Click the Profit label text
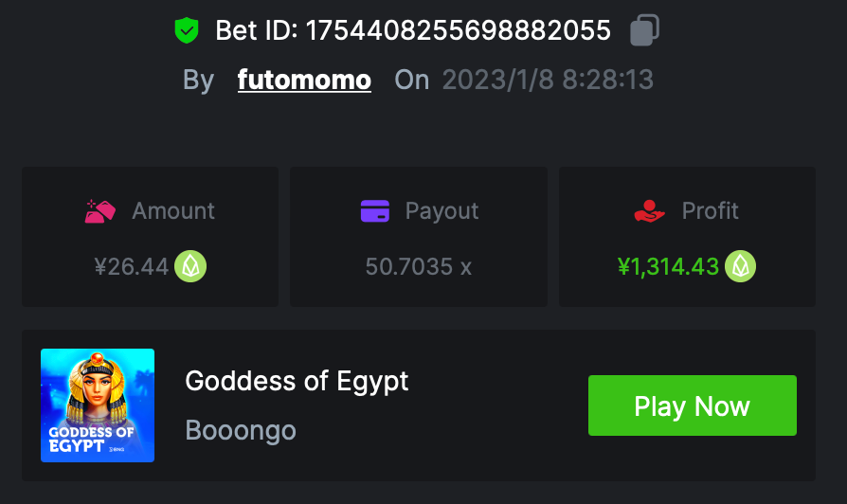Screen dimensions: 847x504 point(710,210)
